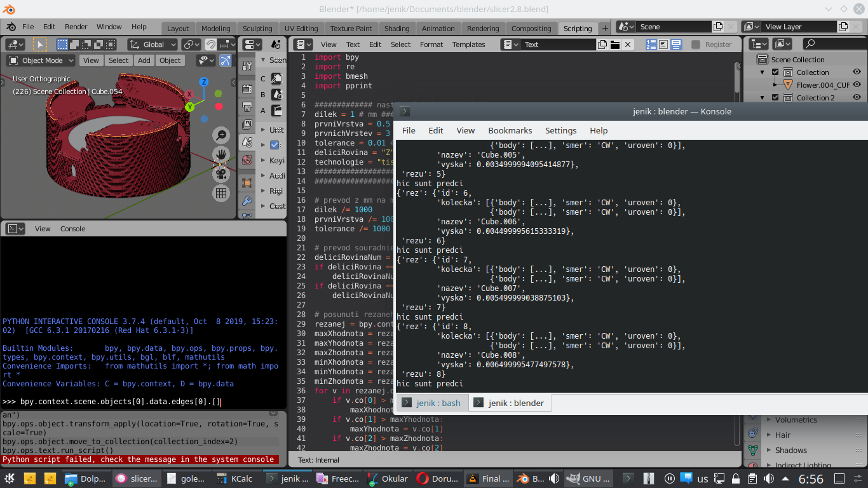Screen dimensions: 868x488
Task: Open the Console menu in the Python console header
Action: pyautogui.click(x=72, y=229)
